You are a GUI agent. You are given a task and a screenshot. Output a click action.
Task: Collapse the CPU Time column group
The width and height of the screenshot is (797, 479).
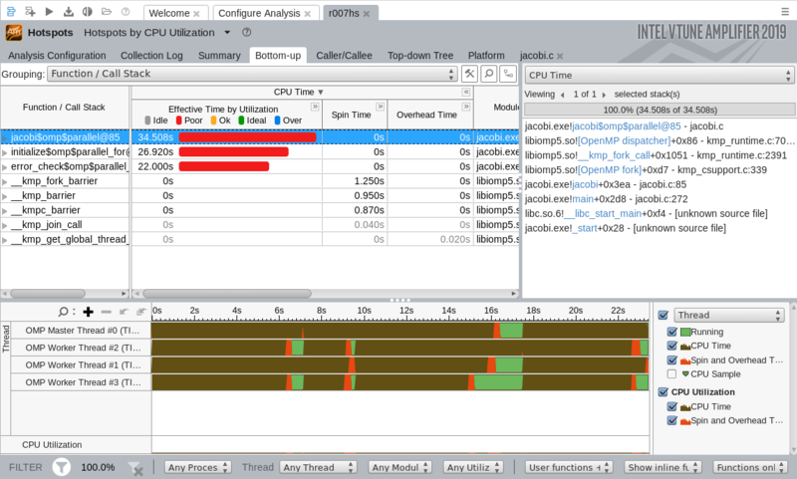point(465,92)
